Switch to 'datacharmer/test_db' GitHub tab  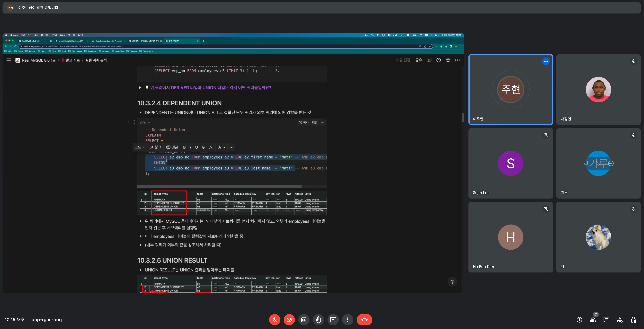(x=108, y=41)
